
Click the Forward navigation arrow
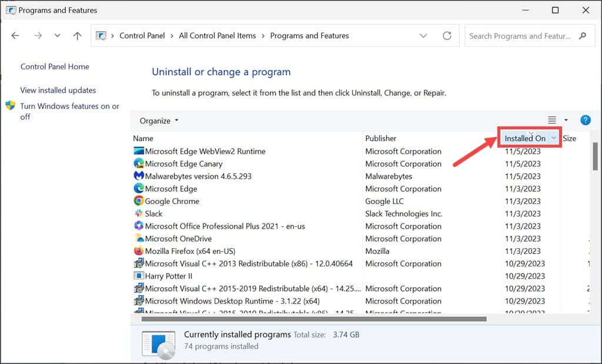(x=38, y=36)
